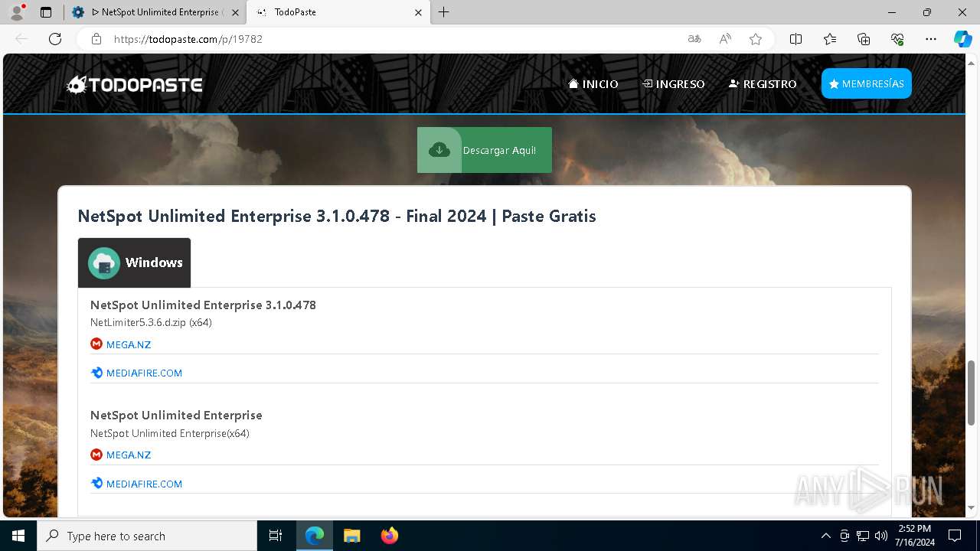Image resolution: width=980 pixels, height=551 pixels.
Task: Open the network tray icon
Action: tap(863, 536)
